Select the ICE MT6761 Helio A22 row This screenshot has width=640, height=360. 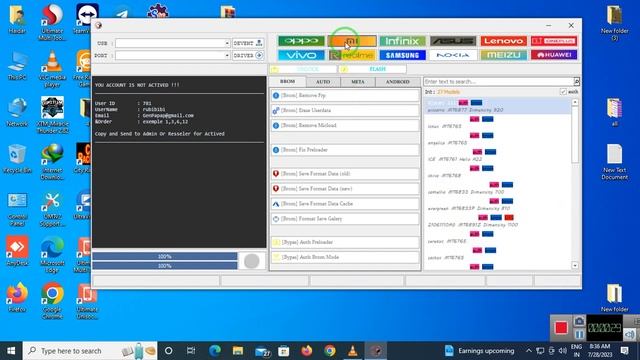click(497, 156)
